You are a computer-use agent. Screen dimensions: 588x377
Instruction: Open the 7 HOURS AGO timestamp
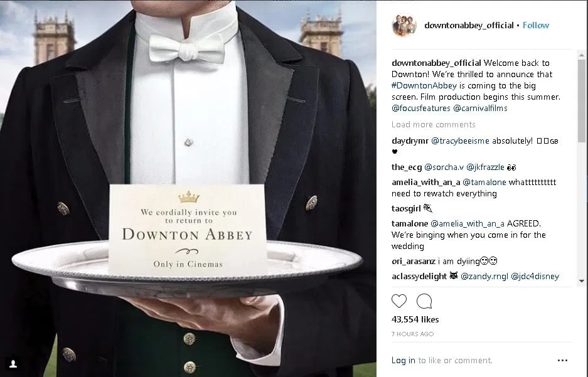(x=412, y=334)
